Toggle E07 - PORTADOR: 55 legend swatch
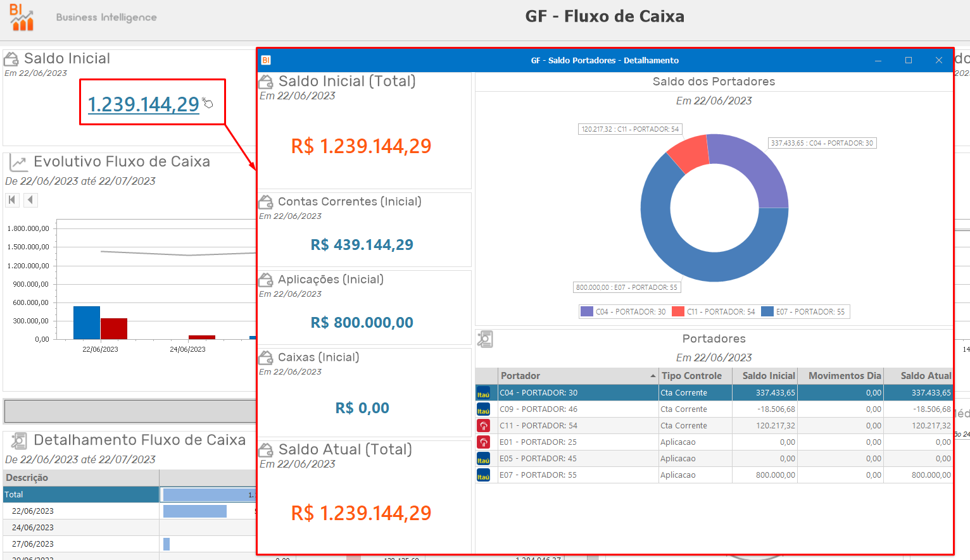970x560 pixels. (767, 311)
